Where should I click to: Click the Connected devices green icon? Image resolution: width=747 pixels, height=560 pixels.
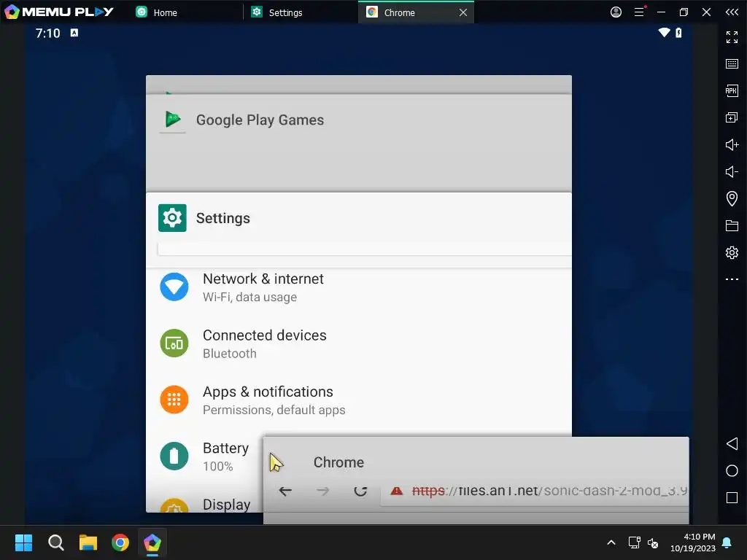174,343
